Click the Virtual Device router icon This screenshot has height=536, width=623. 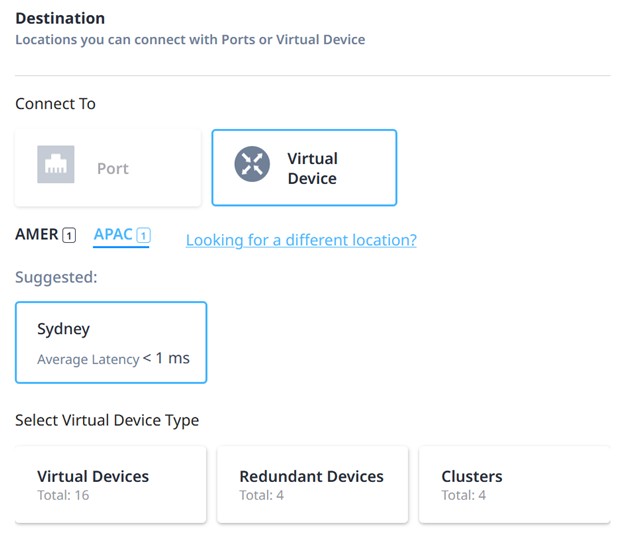[252, 164]
